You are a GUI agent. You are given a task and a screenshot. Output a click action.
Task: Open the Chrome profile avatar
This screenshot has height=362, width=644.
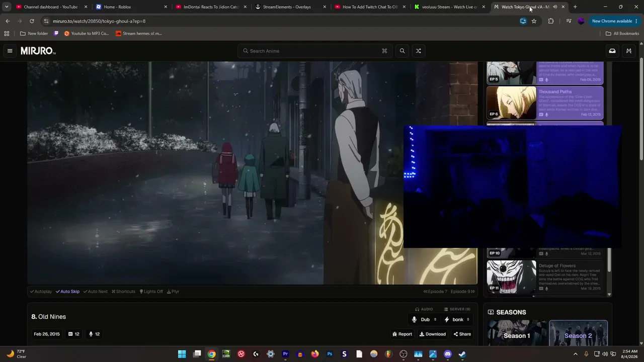tap(581, 21)
